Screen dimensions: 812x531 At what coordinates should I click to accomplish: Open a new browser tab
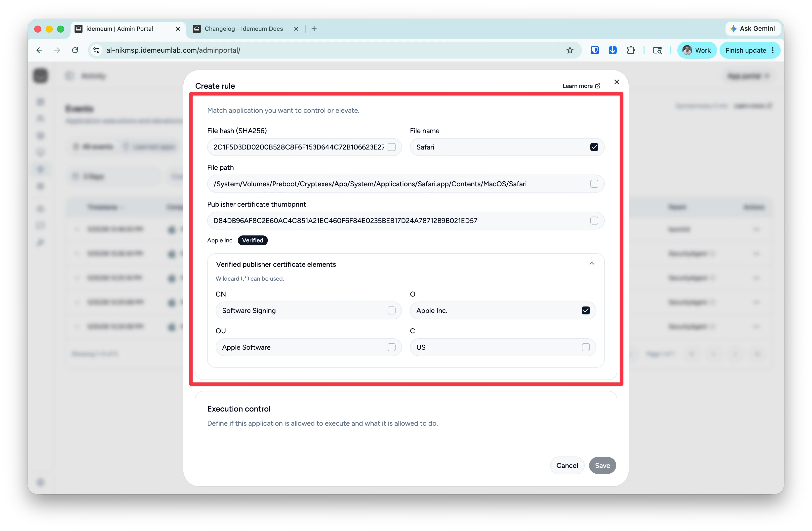coord(314,29)
